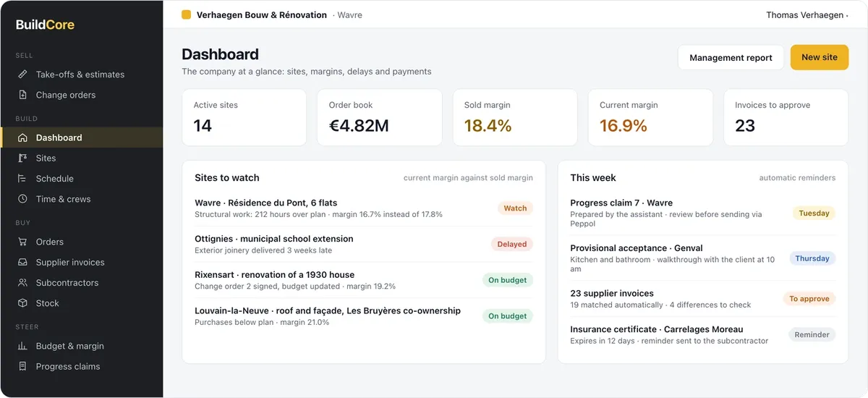Open Stock page
Image resolution: width=868 pixels, height=398 pixels.
click(x=82, y=303)
